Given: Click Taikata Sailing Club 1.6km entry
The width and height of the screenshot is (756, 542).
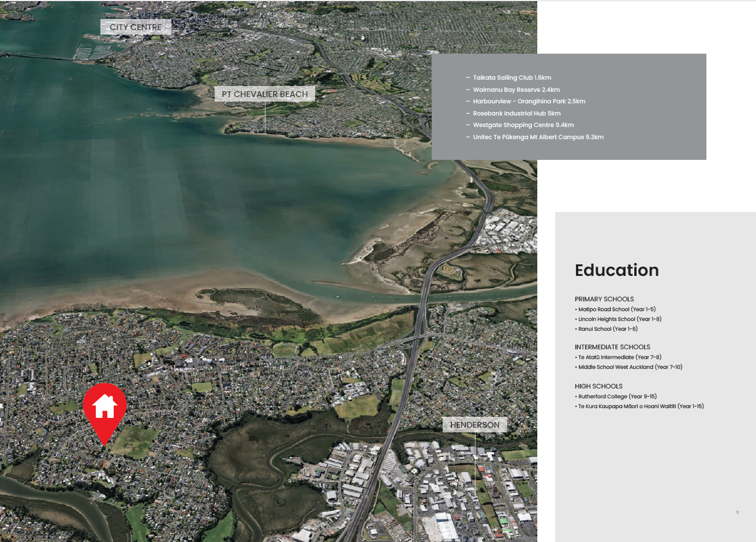Looking at the screenshot, I should pos(511,78).
